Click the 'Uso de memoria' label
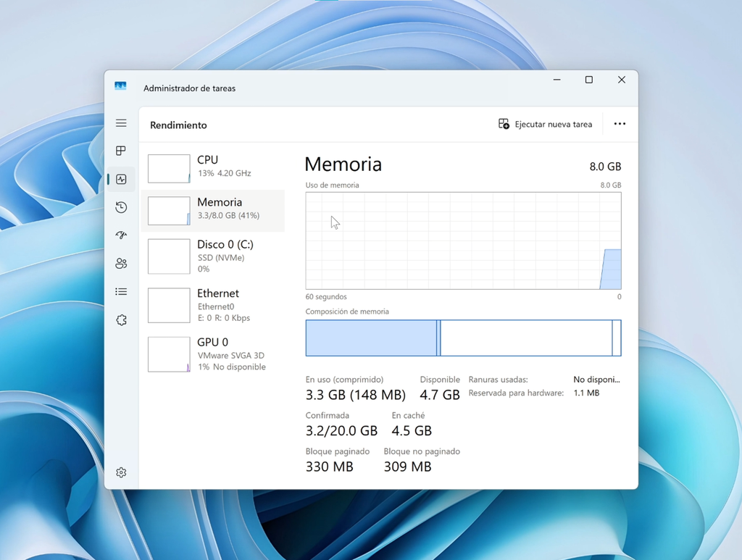742x560 pixels. pos(332,185)
